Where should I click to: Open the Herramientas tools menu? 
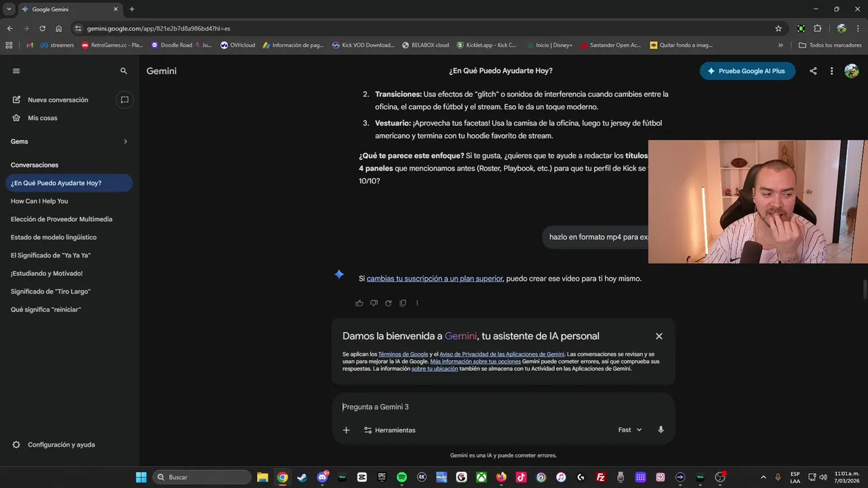click(x=389, y=430)
